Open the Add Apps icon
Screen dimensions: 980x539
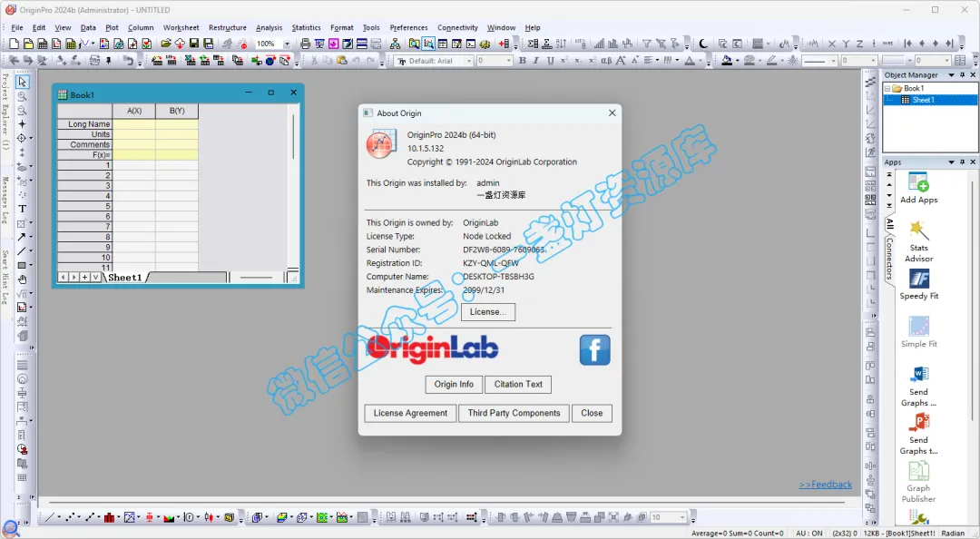click(x=918, y=188)
